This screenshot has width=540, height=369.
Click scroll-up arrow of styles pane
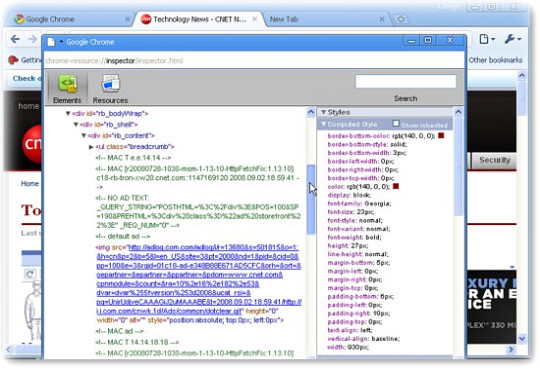[458, 112]
